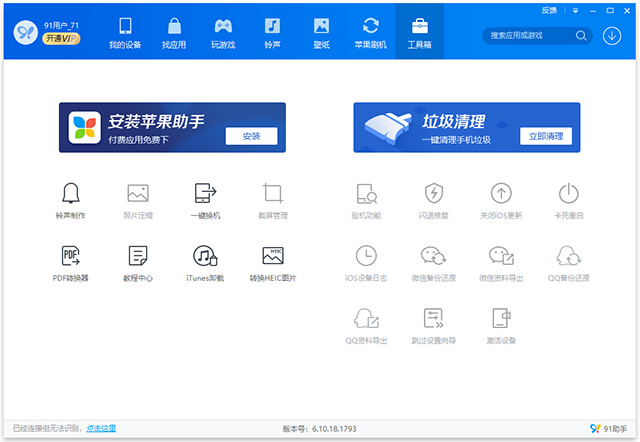Viewport: 640px width, 442px height.
Task: Open the 铃声 tab
Action: pyautogui.click(x=272, y=33)
